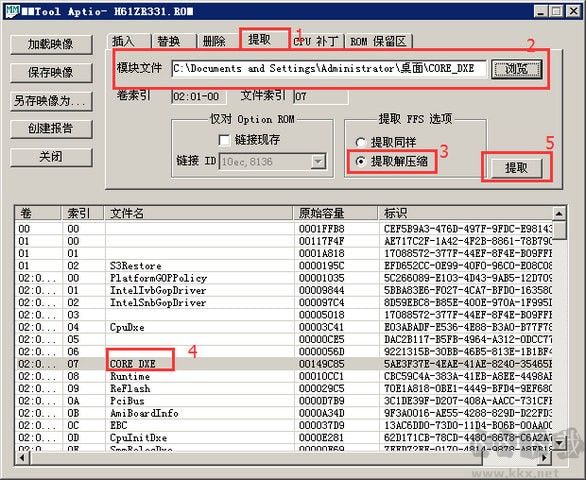Close the MMTool window with X

(x=573, y=11)
